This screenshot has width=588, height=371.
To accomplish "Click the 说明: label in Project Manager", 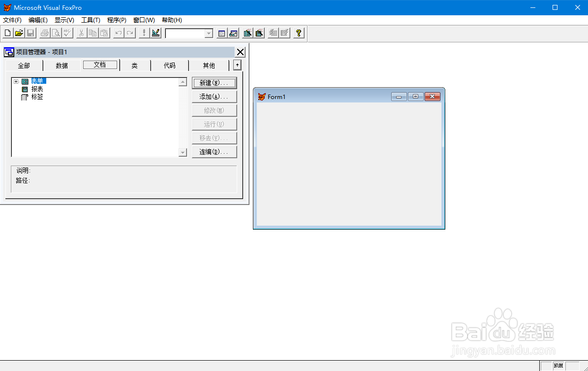I will 23,170.
